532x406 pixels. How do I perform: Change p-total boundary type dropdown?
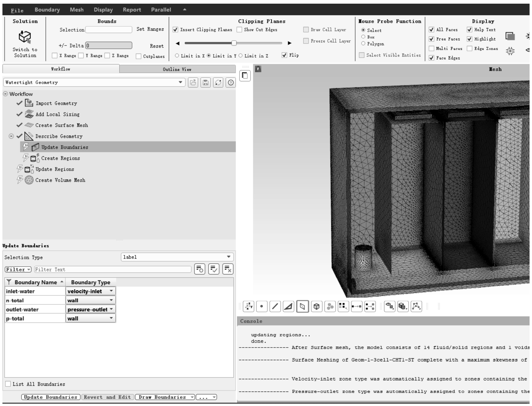point(90,319)
